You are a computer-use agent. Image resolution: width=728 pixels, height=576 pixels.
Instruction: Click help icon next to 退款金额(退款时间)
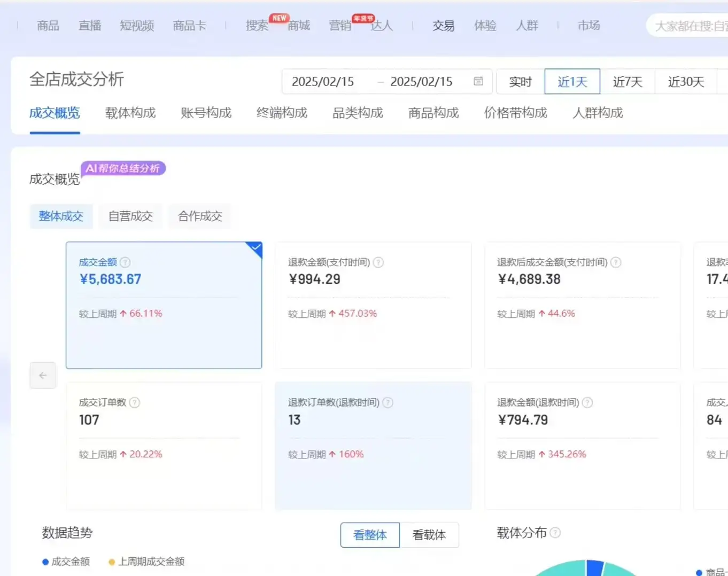[x=587, y=403]
